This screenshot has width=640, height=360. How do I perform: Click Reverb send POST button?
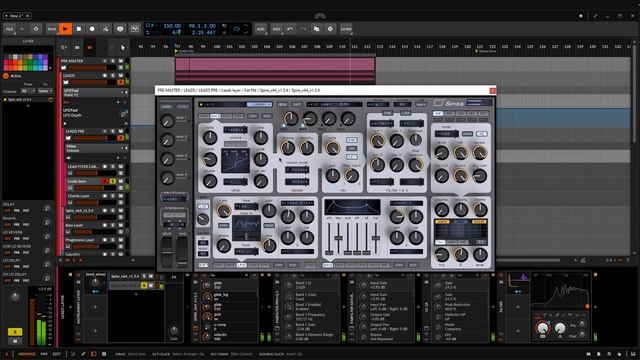click(26, 224)
